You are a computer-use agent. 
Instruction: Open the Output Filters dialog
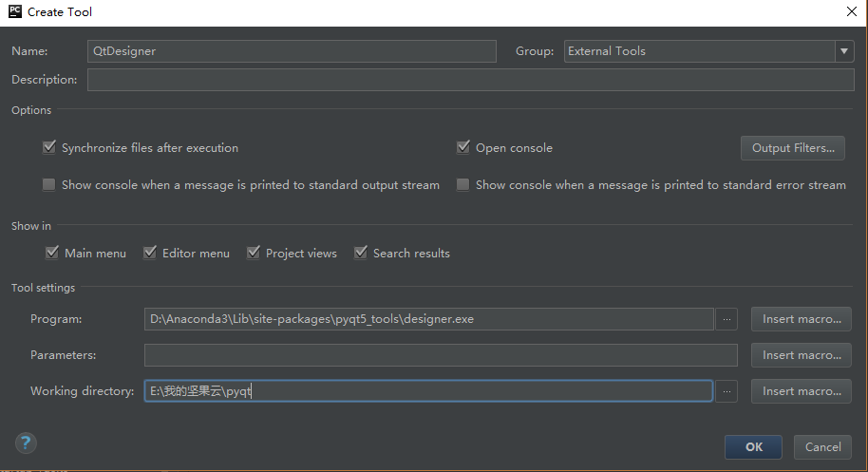[x=792, y=148]
